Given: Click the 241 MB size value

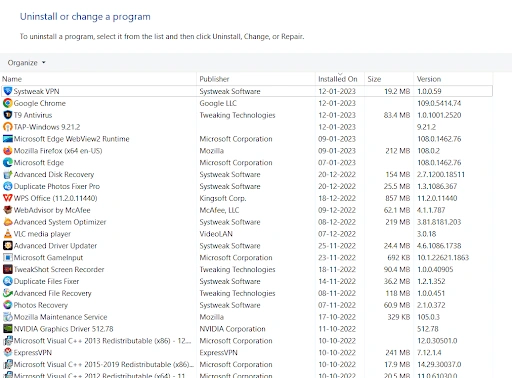Looking at the screenshot, I should coord(397,353).
